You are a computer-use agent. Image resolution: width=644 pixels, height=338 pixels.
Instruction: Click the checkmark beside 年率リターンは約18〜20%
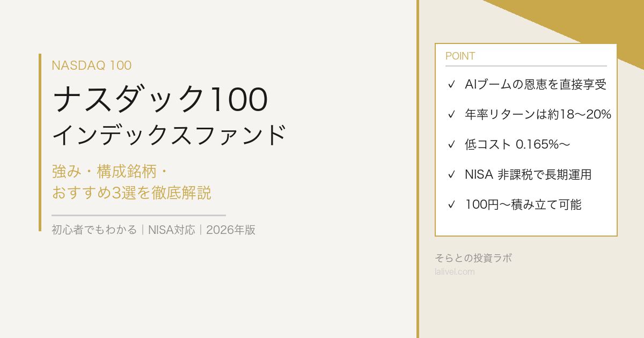pyautogui.click(x=451, y=114)
